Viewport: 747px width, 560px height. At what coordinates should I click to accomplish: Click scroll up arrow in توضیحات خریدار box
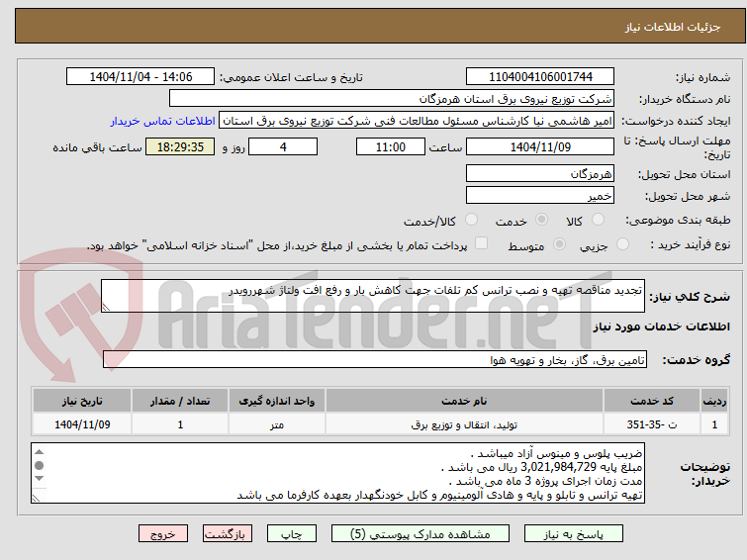(39, 452)
